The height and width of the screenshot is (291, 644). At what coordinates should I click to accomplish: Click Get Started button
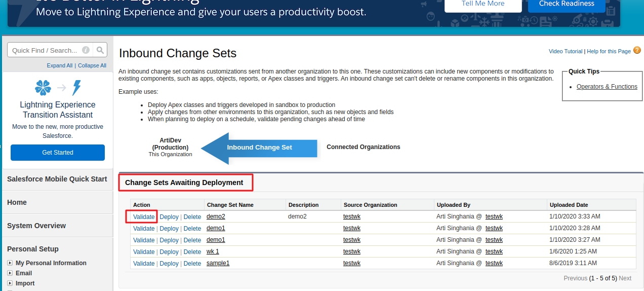(x=58, y=153)
